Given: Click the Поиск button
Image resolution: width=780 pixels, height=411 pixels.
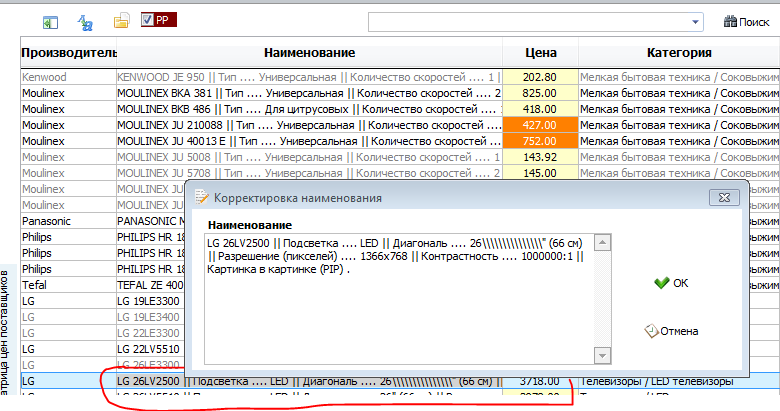Looking at the screenshot, I should 746,22.
